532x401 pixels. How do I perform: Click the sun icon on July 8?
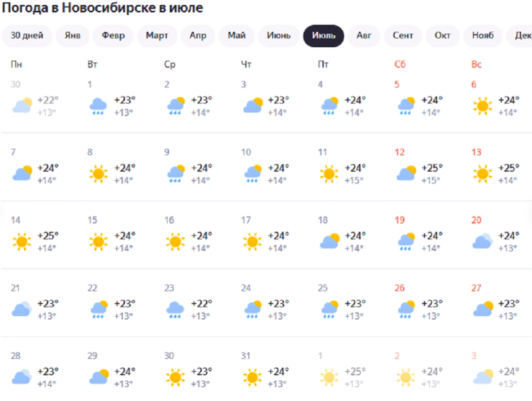point(98,174)
